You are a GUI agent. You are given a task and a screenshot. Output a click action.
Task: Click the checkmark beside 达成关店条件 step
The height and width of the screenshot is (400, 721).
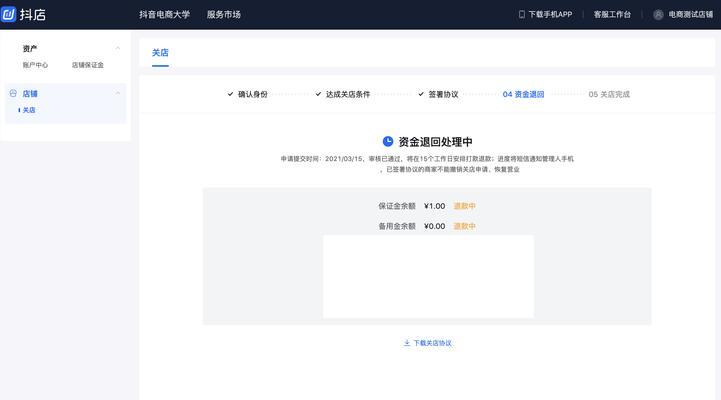click(318, 94)
